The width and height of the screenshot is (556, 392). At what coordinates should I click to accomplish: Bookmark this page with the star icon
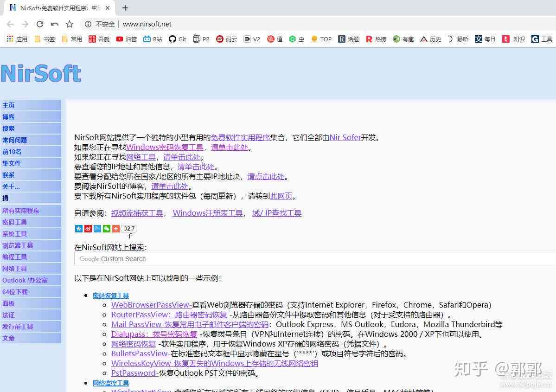(x=70, y=24)
